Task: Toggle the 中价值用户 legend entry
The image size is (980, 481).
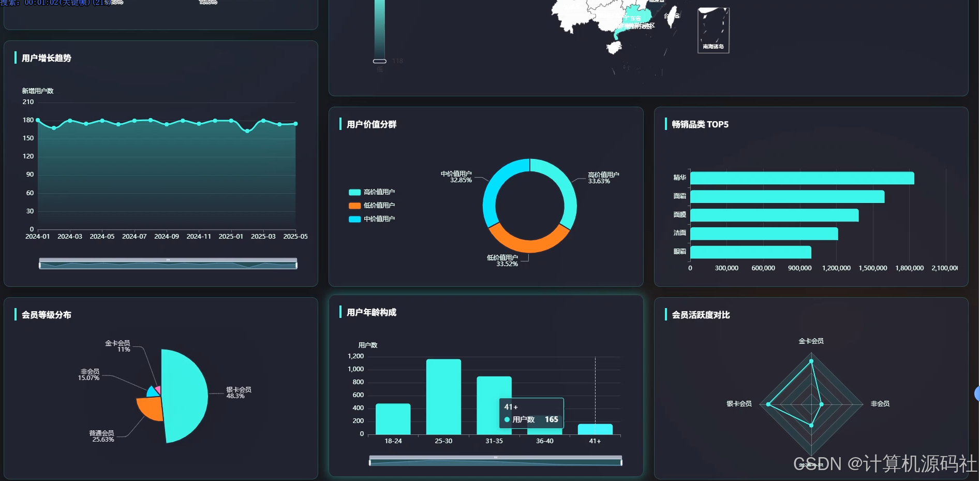Action: pos(372,219)
